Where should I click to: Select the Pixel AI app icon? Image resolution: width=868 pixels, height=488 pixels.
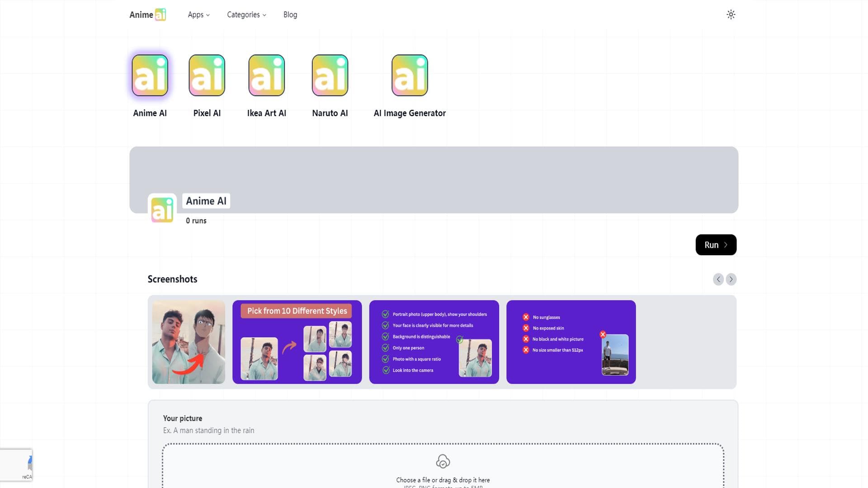[207, 75]
